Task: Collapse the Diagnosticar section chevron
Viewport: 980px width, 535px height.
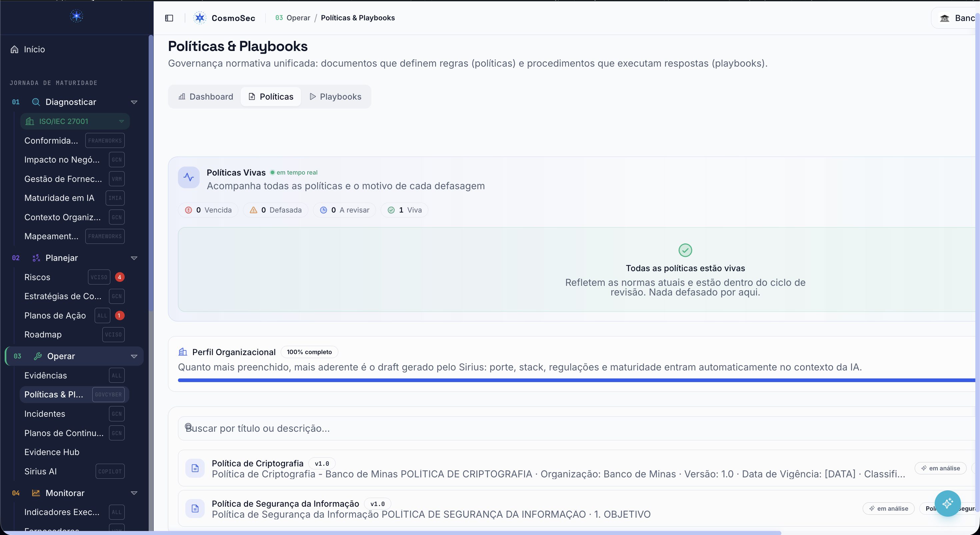Action: tap(134, 102)
